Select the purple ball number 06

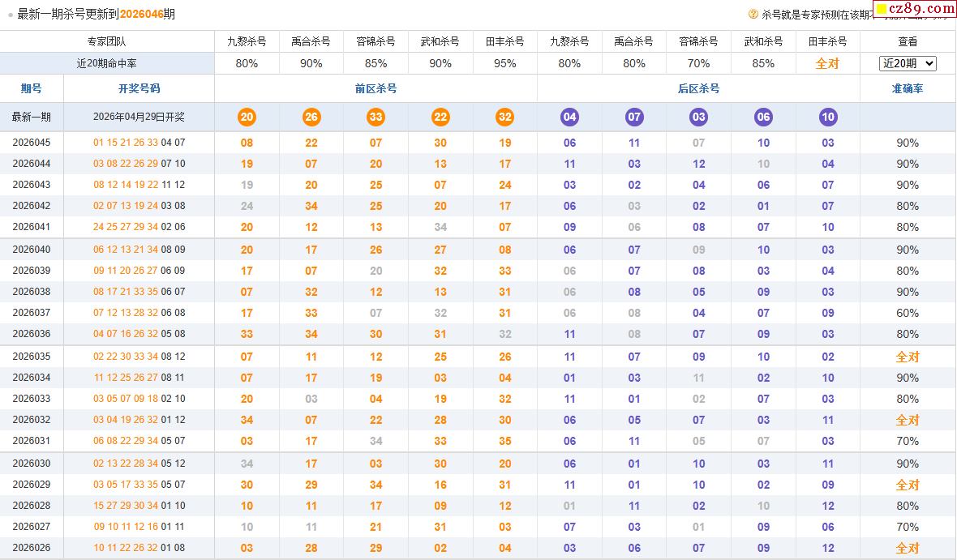click(x=763, y=117)
